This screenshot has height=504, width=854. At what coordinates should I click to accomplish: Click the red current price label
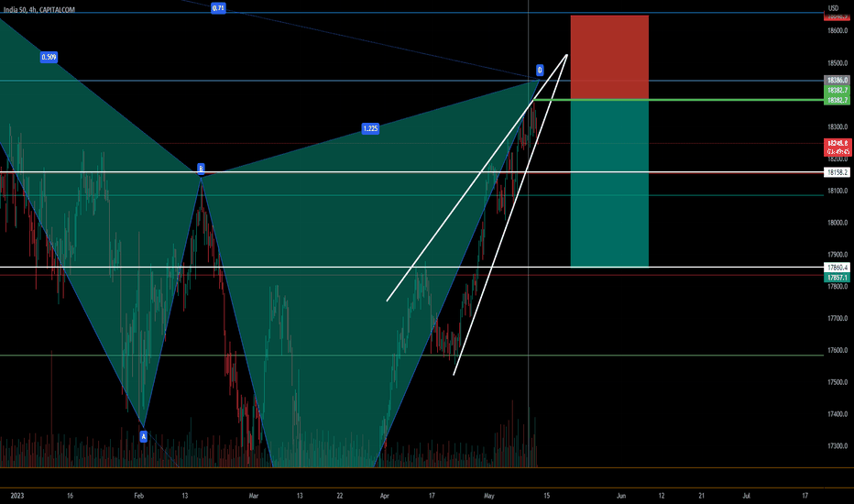pyautogui.click(x=838, y=148)
